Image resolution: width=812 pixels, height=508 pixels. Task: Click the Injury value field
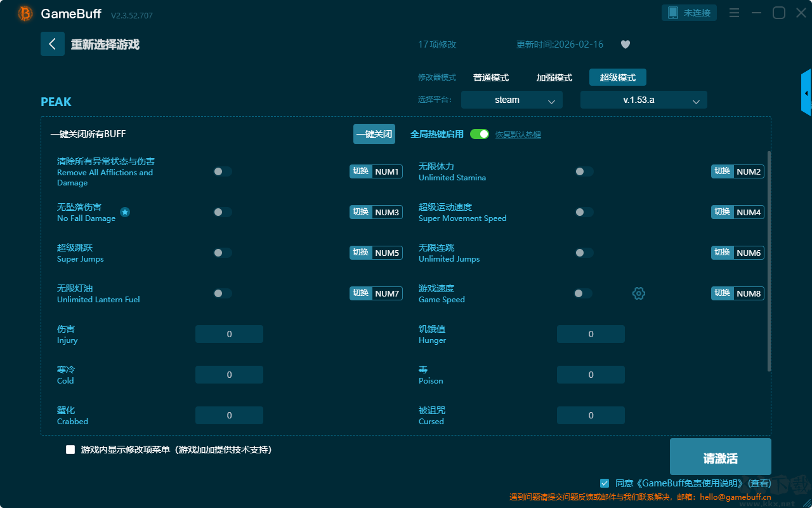click(229, 334)
